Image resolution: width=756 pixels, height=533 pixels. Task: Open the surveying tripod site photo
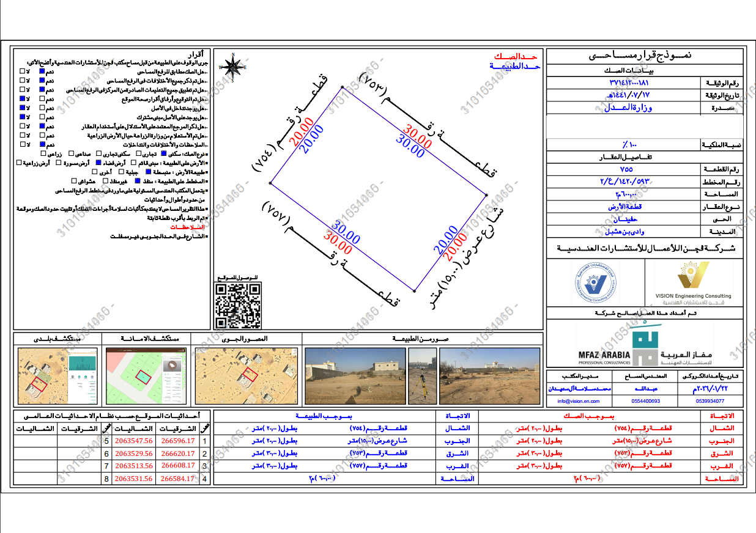tap(422, 375)
